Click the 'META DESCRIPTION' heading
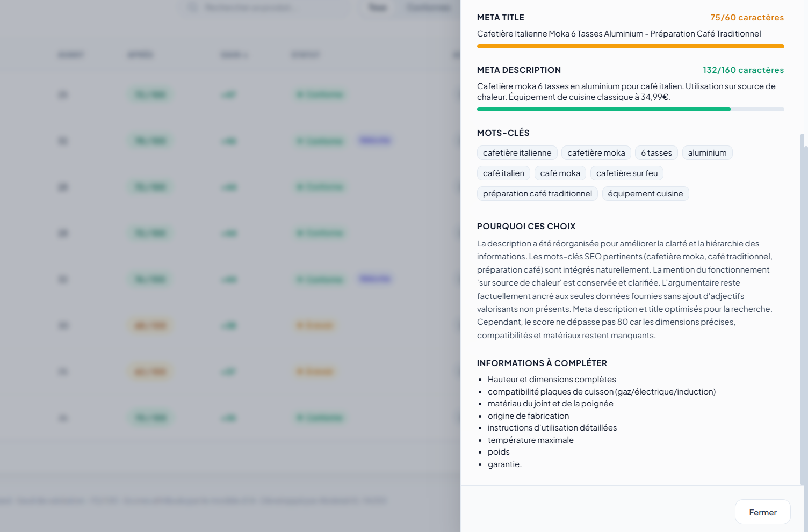This screenshot has width=808, height=532. point(519,70)
